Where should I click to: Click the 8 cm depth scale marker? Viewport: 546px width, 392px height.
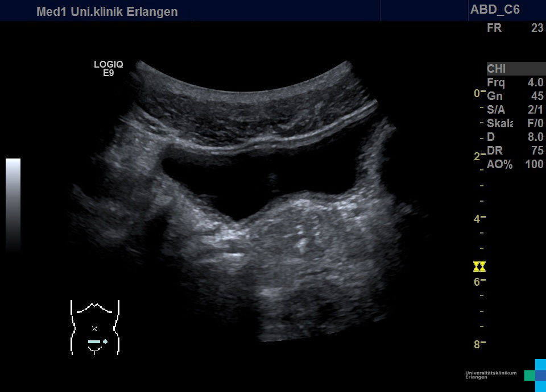(x=479, y=343)
